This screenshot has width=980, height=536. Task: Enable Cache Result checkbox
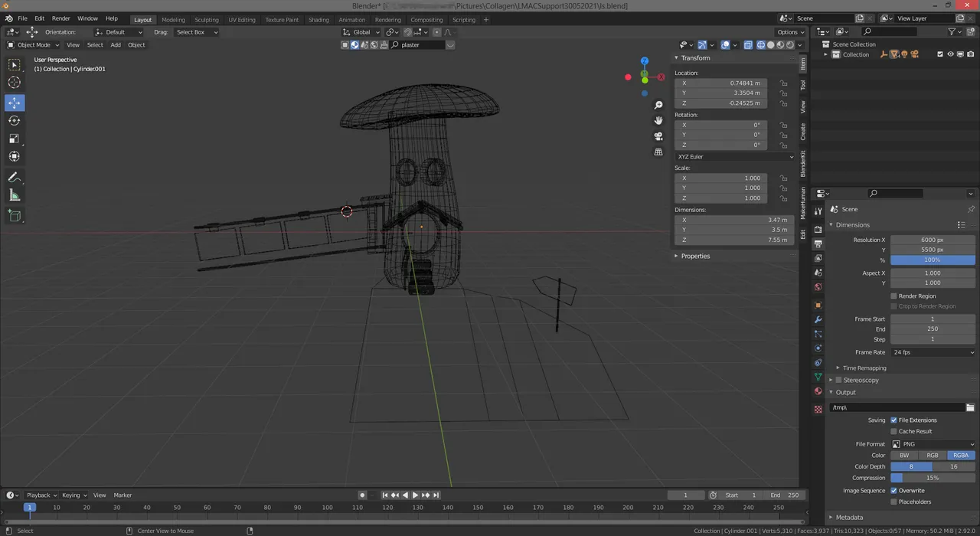[893, 431]
